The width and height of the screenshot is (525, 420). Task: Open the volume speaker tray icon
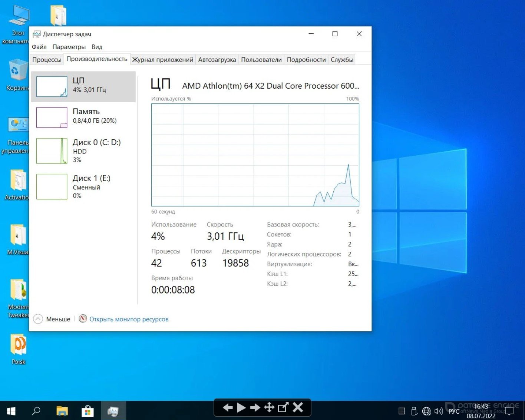tap(439, 411)
